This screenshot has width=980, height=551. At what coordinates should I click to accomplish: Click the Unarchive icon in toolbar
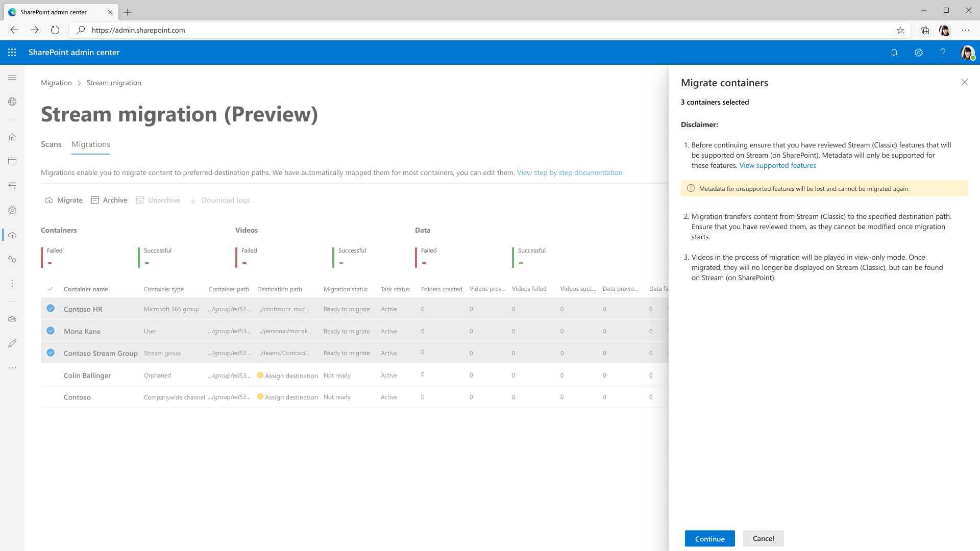pos(139,200)
